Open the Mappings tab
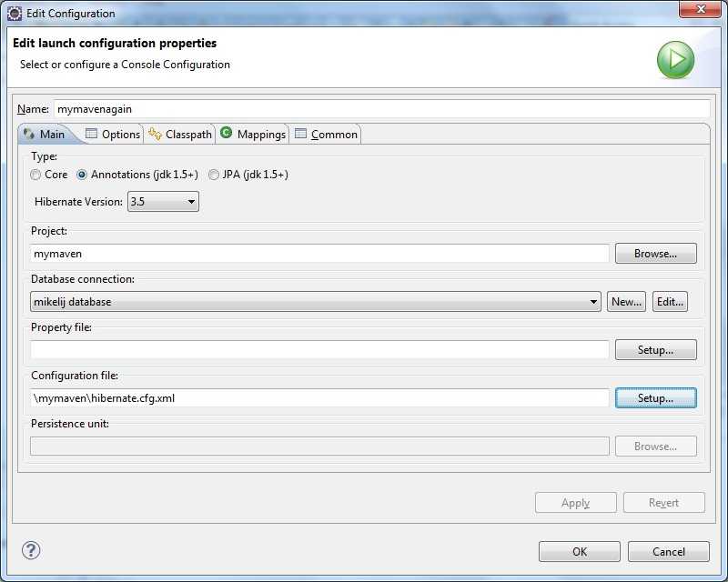Viewport: 728px width, 582px height. 253,134
